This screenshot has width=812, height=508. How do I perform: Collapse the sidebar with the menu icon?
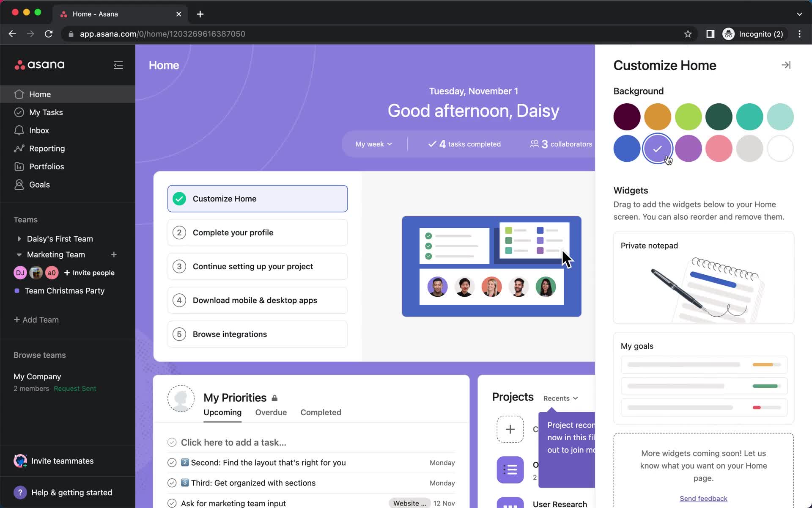tap(118, 65)
